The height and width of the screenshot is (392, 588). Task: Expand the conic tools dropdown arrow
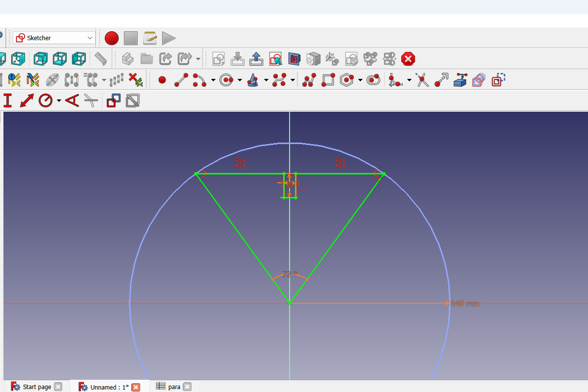[x=266, y=79]
